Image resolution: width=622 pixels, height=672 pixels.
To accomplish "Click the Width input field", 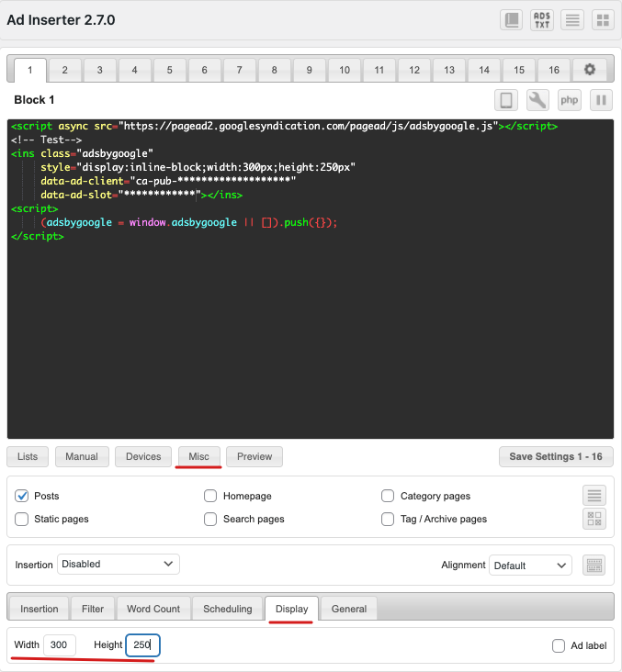I will [60, 645].
